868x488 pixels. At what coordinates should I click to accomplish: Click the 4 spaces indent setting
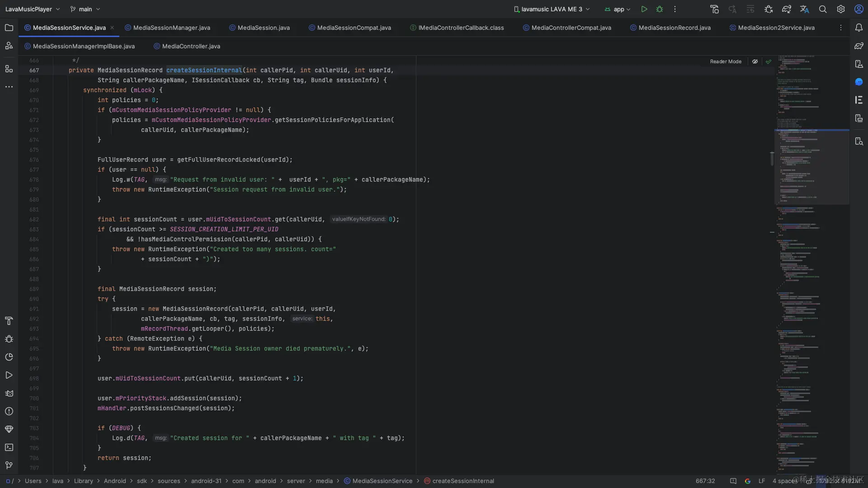point(784,481)
